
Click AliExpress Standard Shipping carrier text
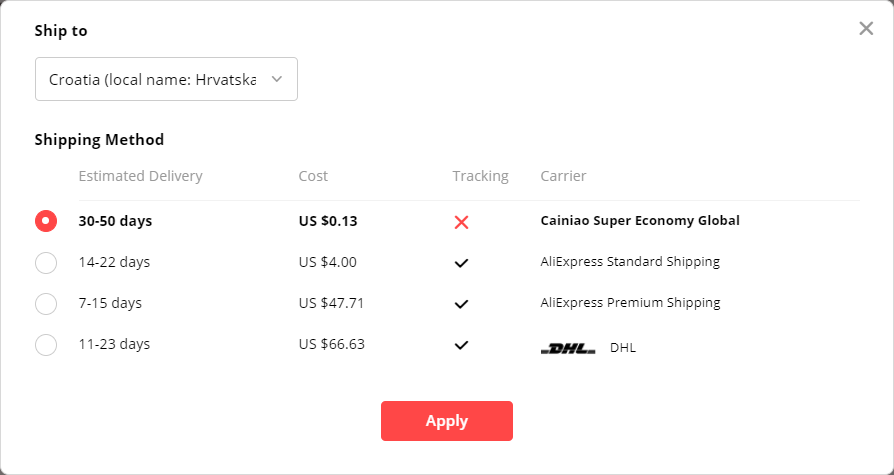(x=630, y=262)
